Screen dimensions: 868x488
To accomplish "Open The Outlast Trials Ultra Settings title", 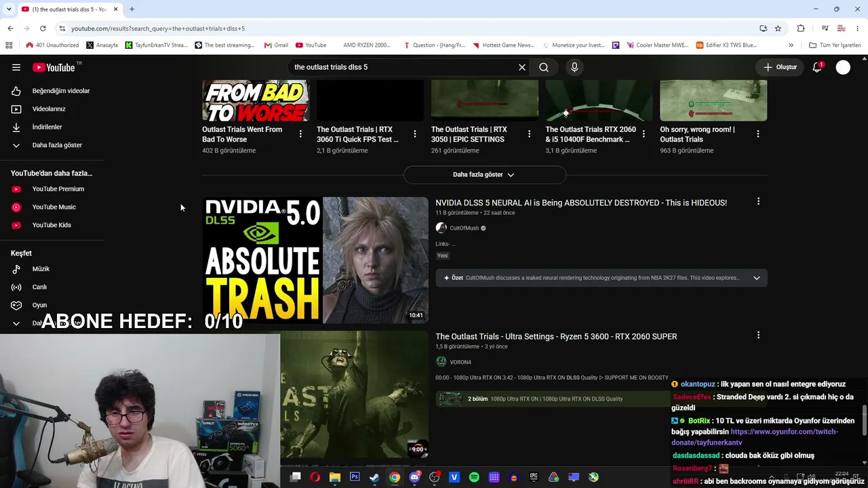I will point(556,336).
